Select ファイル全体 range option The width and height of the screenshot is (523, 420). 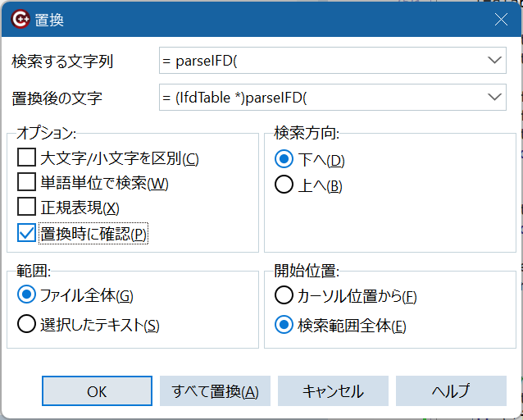27,294
